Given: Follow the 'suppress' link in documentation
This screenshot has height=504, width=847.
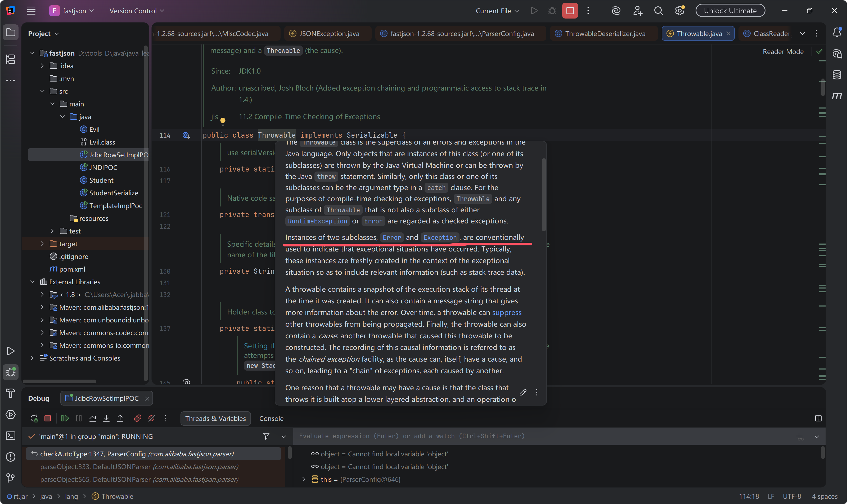Looking at the screenshot, I should pyautogui.click(x=507, y=312).
